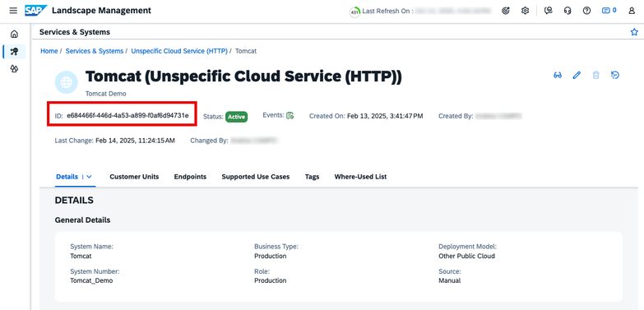Image resolution: width=644 pixels, height=310 pixels.
Task: Follow the Home breadcrumb link
Action: click(49, 51)
